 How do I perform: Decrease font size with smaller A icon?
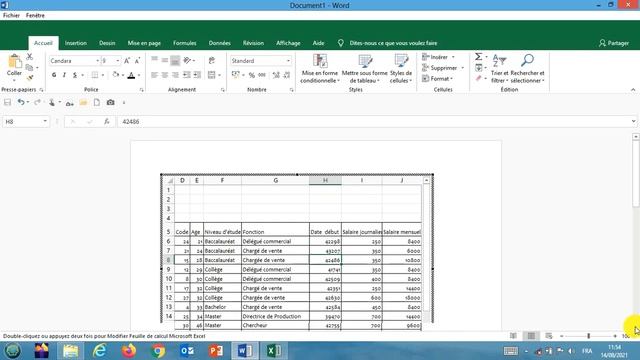point(137,61)
